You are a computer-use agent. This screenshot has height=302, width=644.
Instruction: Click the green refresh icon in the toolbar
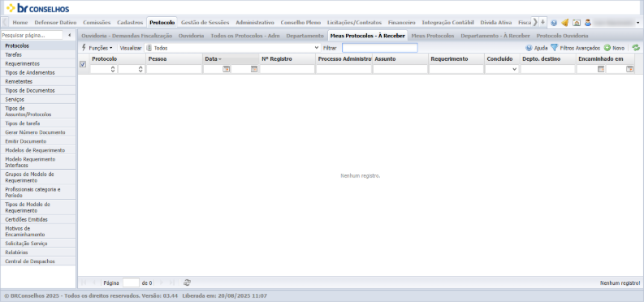[636, 48]
